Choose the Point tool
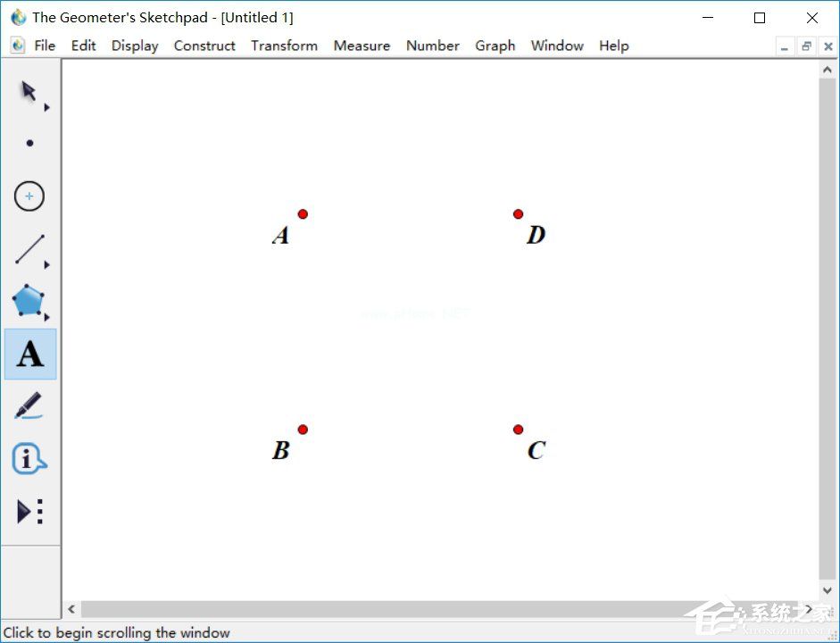 point(29,143)
